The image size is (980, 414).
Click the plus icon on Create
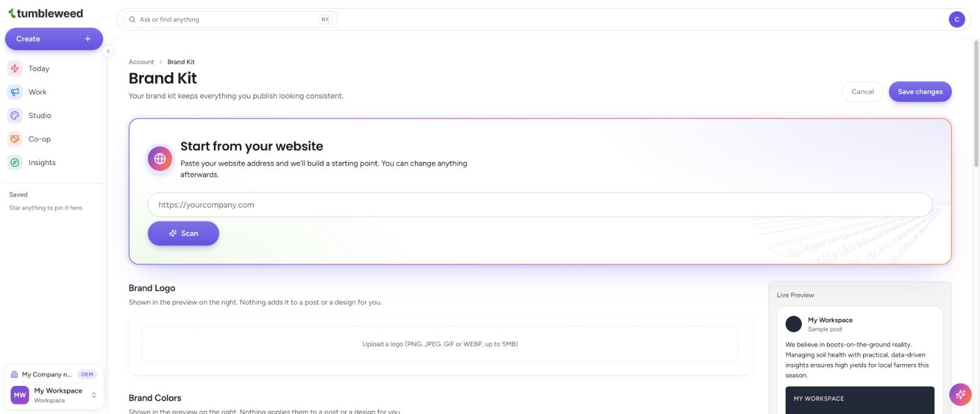point(88,39)
